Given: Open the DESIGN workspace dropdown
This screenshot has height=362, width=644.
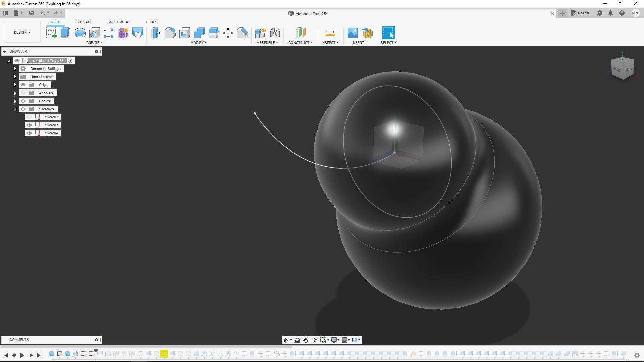Looking at the screenshot, I should (21, 32).
